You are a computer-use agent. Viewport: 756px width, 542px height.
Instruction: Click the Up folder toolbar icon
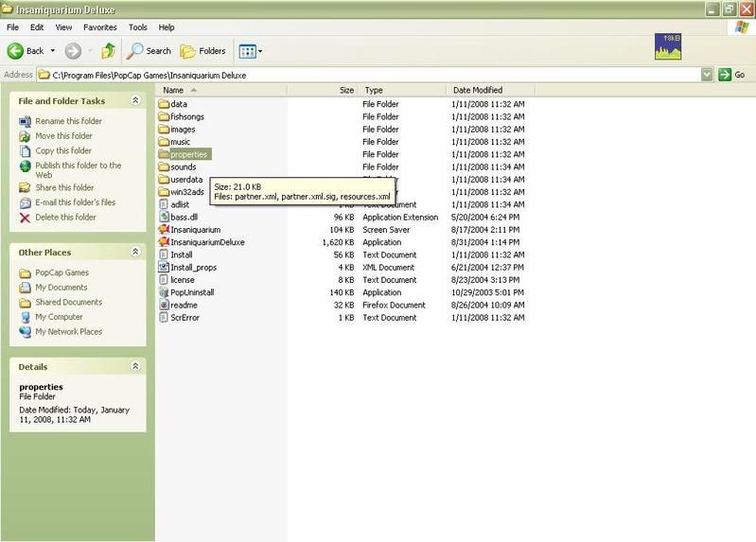point(108,51)
